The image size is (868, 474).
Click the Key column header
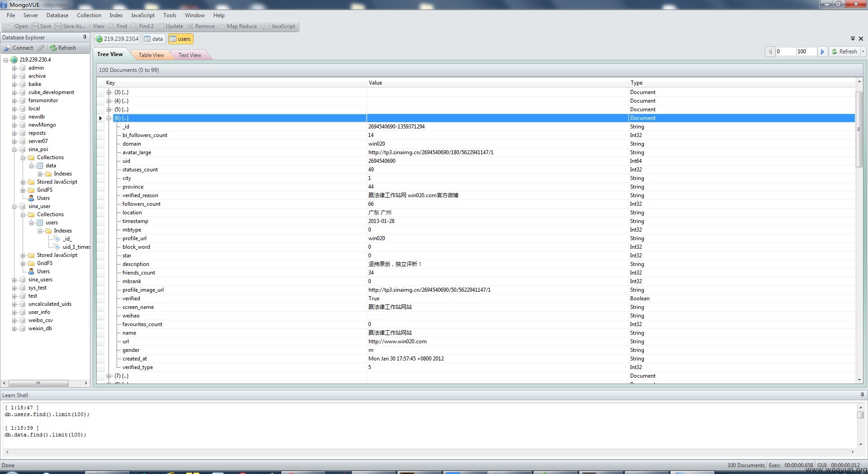pyautogui.click(x=235, y=83)
